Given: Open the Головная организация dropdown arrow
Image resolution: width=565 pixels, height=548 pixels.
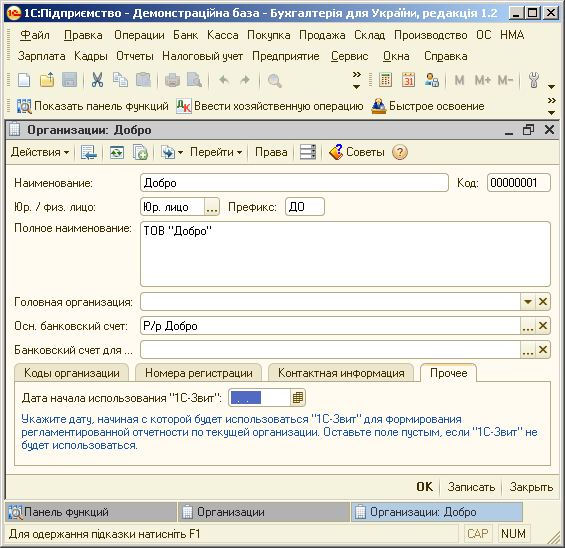Looking at the screenshot, I should pyautogui.click(x=528, y=302).
